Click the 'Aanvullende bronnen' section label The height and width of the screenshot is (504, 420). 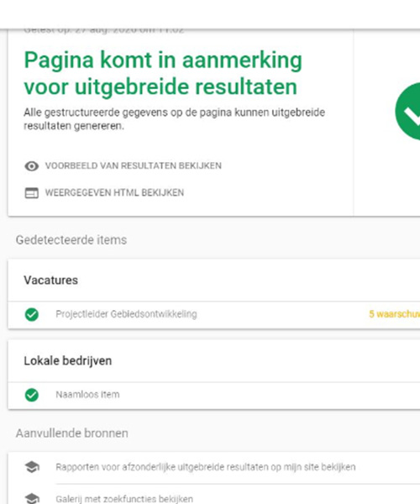[x=72, y=433]
